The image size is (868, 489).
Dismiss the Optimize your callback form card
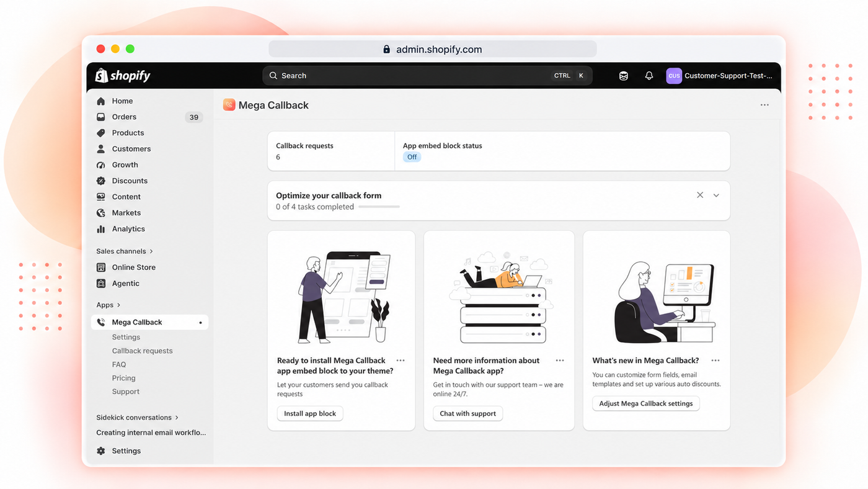click(x=700, y=195)
